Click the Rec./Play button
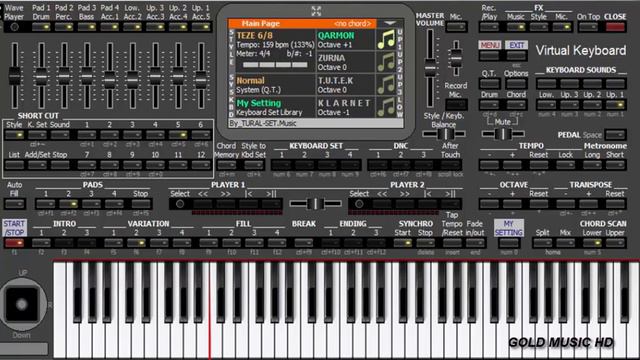Image resolution: width=640 pixels, height=360 pixels. pos(489,27)
